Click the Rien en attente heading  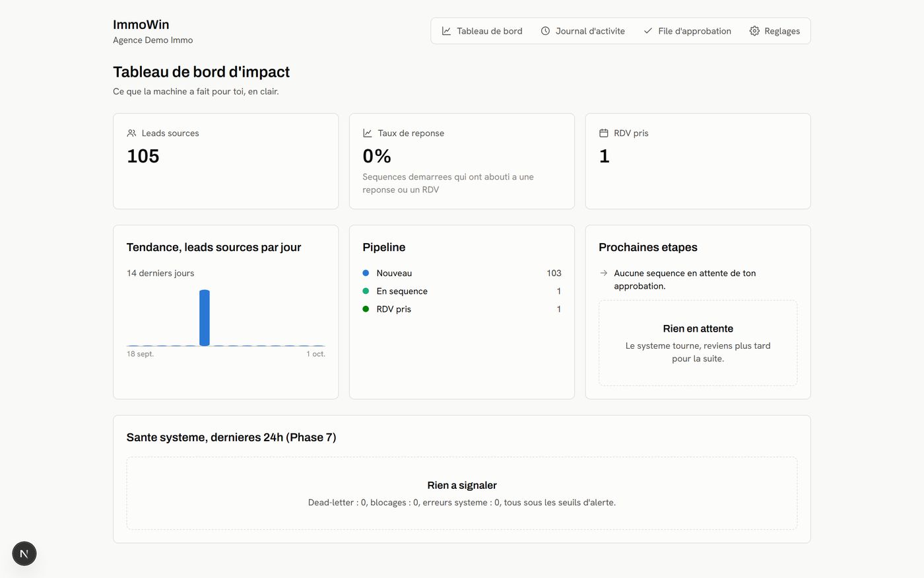tap(698, 328)
